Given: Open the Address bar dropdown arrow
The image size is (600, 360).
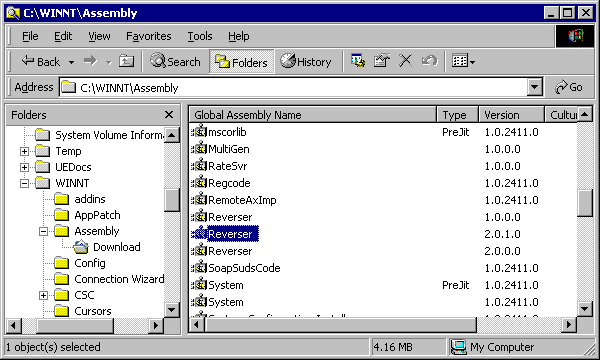Looking at the screenshot, I should (535, 87).
